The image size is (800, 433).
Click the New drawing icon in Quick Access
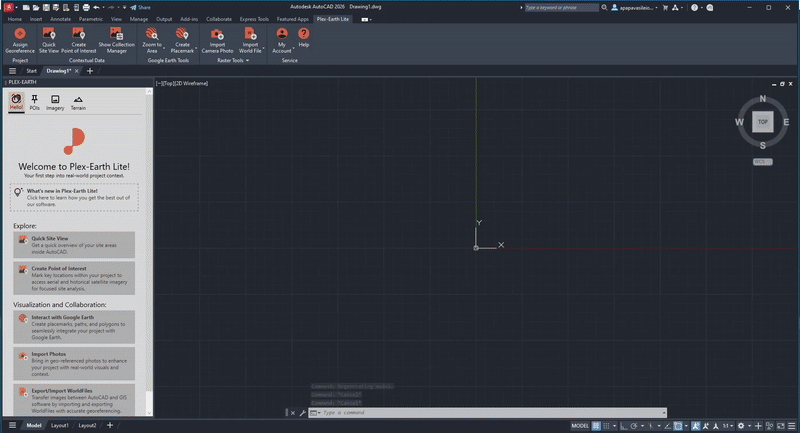26,8
